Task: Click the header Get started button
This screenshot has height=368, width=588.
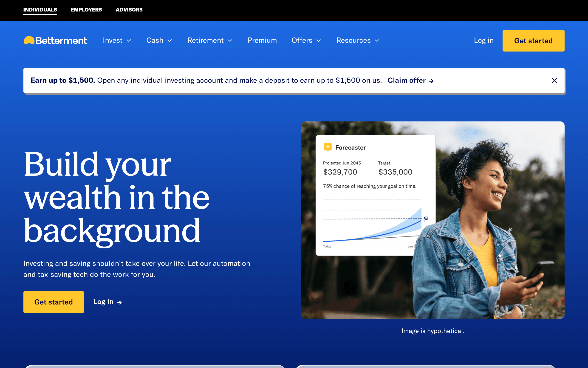Action: [533, 41]
